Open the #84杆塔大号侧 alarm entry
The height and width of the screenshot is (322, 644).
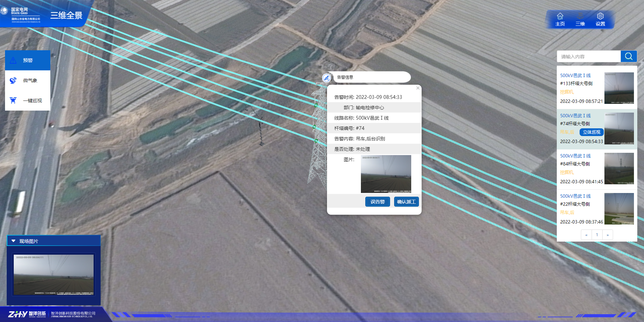click(x=575, y=164)
